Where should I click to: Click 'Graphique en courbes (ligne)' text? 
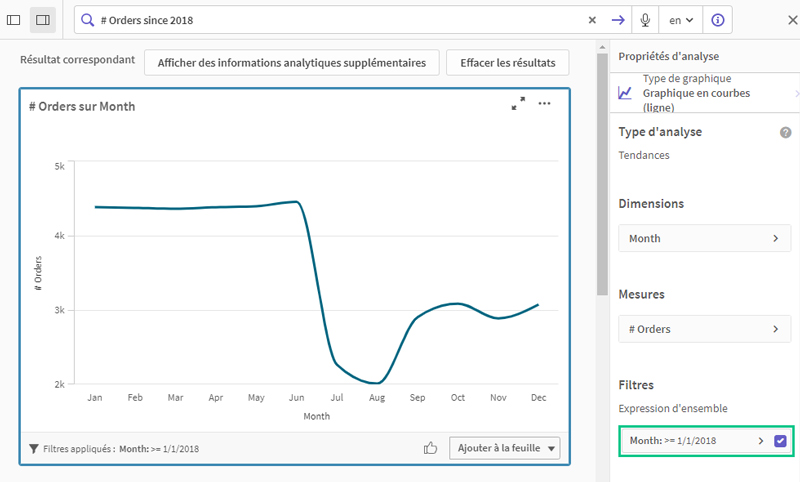[x=696, y=100]
